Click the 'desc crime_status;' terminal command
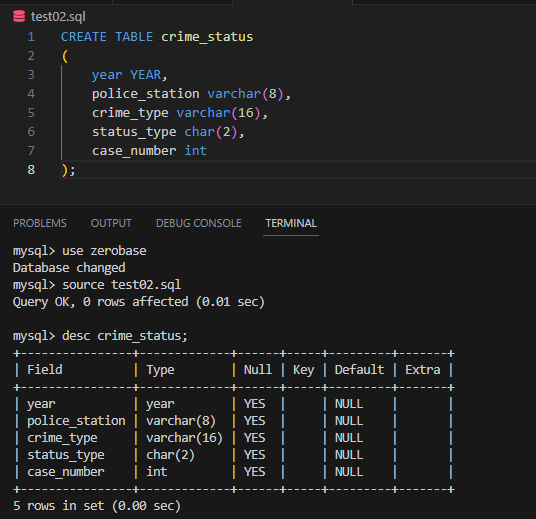The height and width of the screenshot is (519, 536). click(x=125, y=336)
